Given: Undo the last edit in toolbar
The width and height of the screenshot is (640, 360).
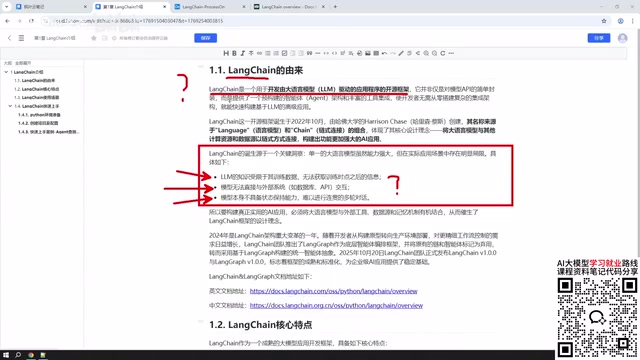Looking at the screenshot, I should (x=384, y=53).
